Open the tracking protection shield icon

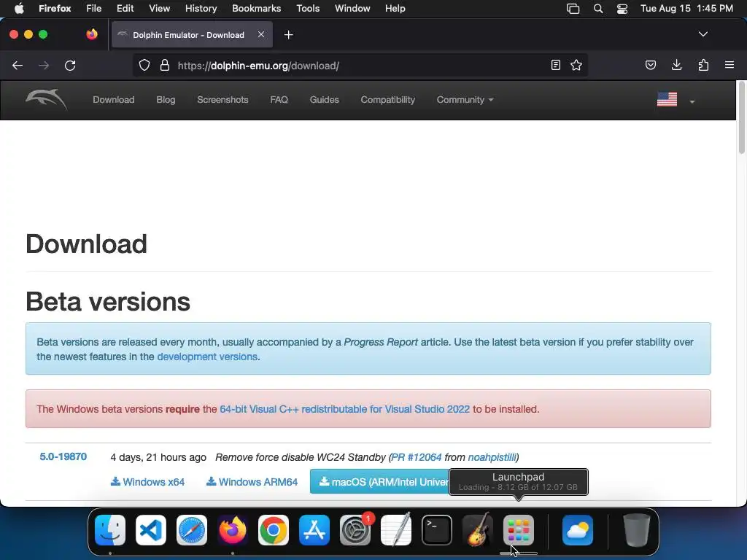coord(144,65)
